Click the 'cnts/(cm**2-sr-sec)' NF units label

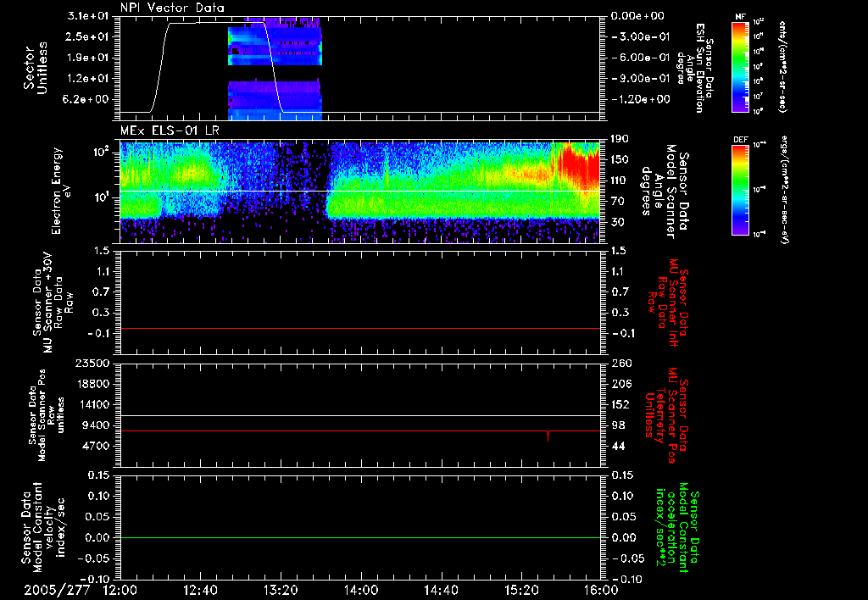click(x=782, y=66)
